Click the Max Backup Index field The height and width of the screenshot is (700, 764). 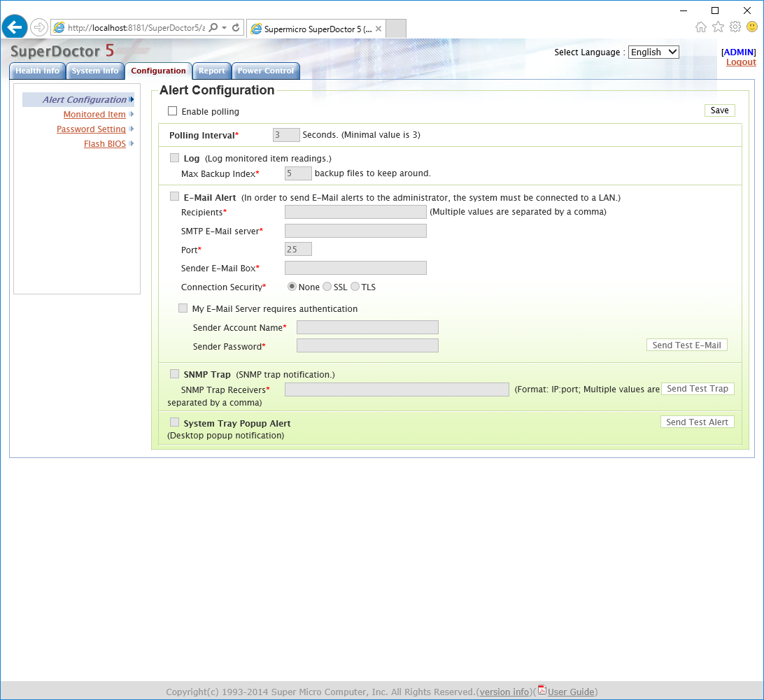click(x=298, y=173)
